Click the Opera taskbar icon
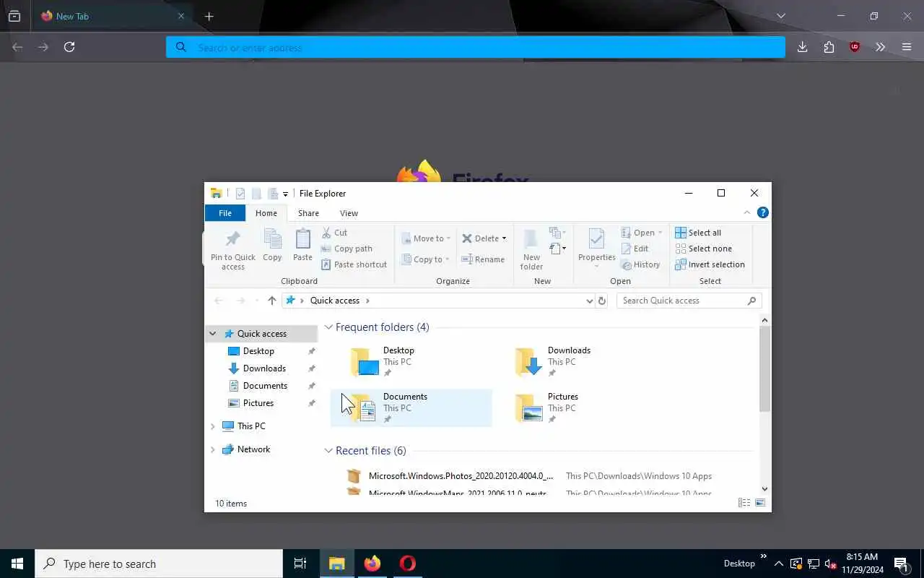Image resolution: width=924 pixels, height=578 pixels. (407, 564)
